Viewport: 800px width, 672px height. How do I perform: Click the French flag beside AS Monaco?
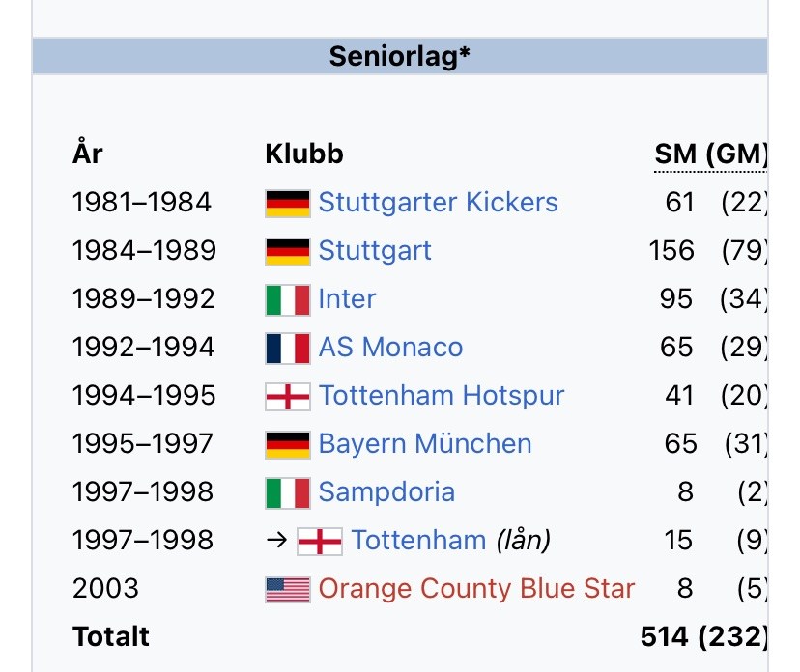click(288, 348)
